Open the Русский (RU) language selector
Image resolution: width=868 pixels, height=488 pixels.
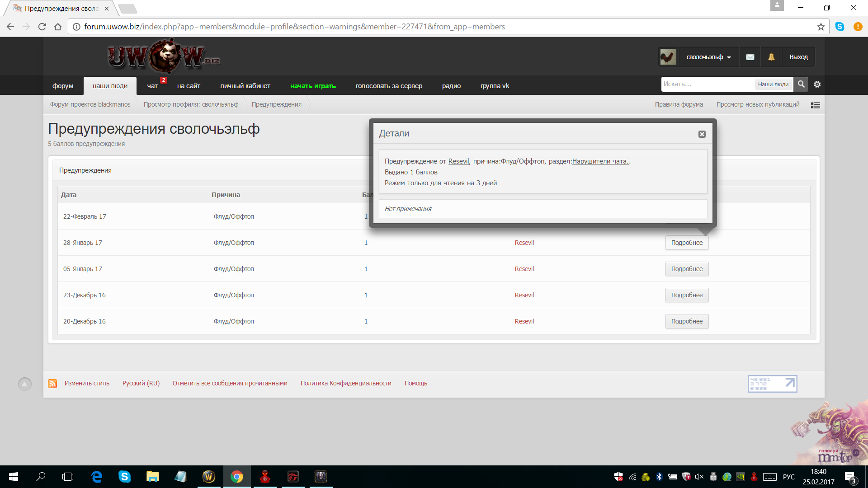coord(141,383)
